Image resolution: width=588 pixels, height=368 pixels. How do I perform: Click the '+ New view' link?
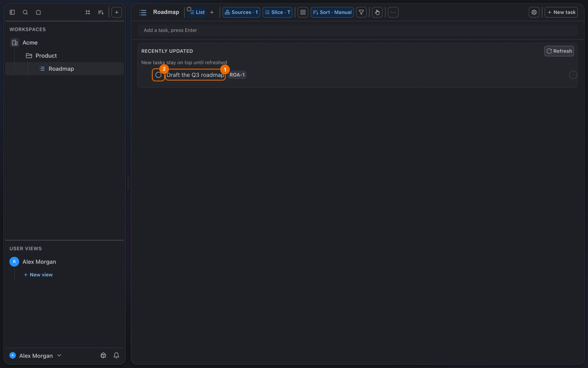pyautogui.click(x=38, y=275)
